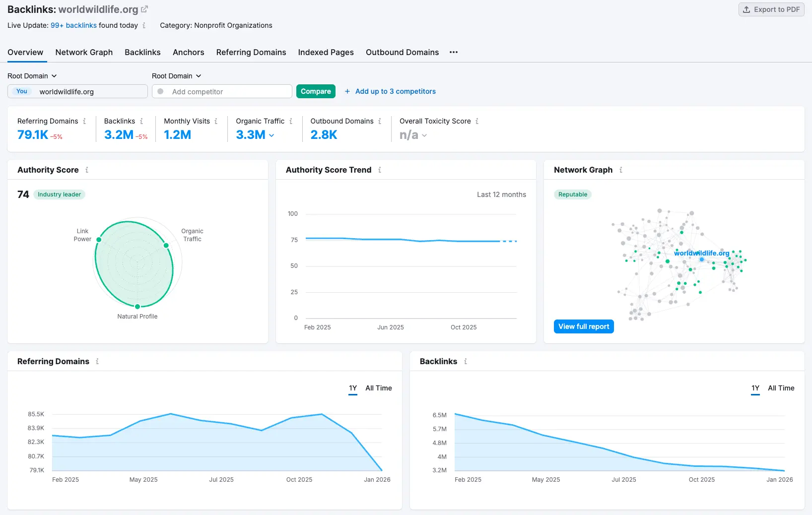This screenshot has width=812, height=515.
Task: Switch Backlinks chart to All Time
Action: coord(781,388)
